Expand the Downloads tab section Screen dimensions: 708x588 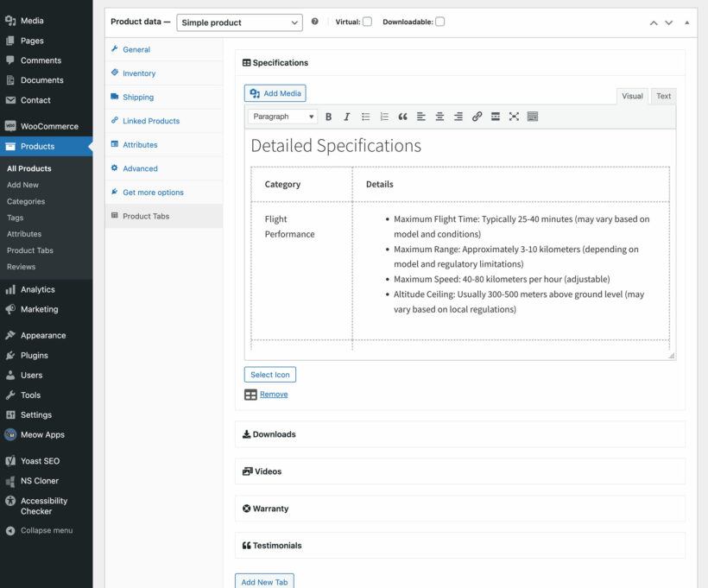(274, 434)
